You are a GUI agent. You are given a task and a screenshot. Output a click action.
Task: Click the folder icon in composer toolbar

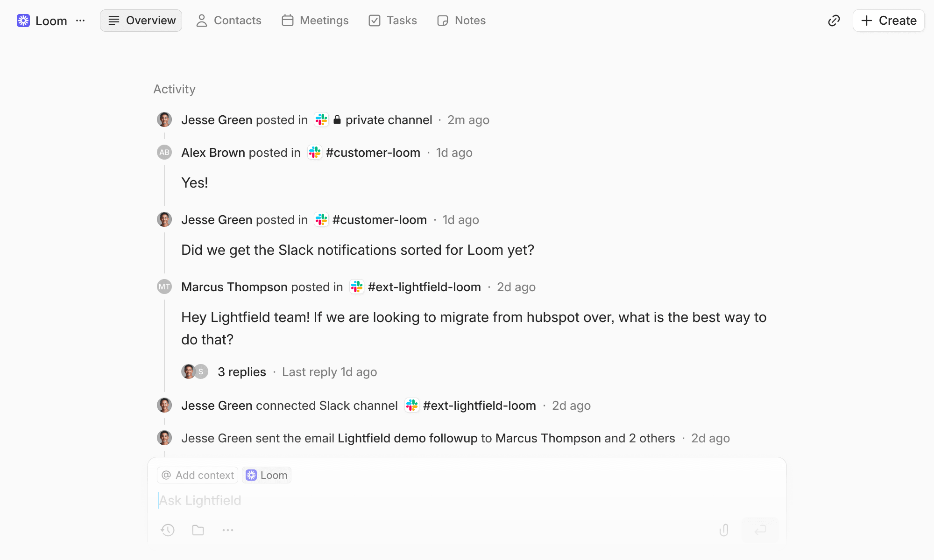(198, 530)
